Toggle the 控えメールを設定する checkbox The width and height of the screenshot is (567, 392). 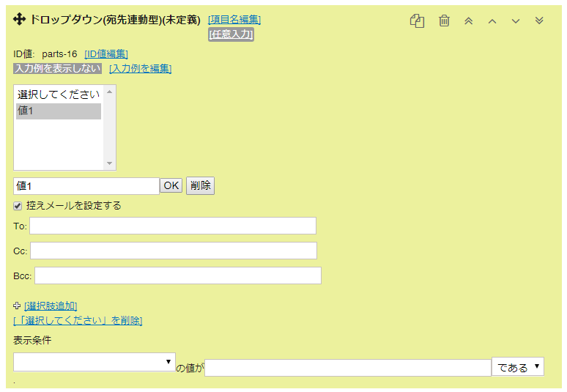(18, 206)
